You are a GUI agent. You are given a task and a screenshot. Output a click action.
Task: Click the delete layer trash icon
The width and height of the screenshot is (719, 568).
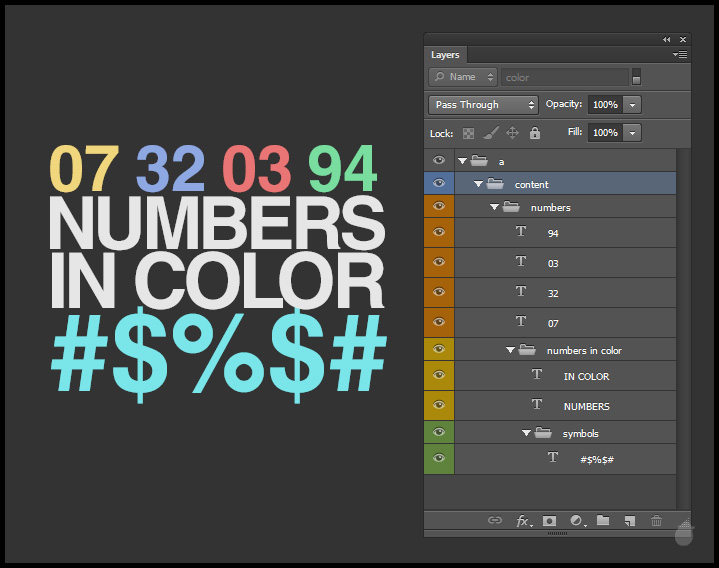click(x=657, y=521)
